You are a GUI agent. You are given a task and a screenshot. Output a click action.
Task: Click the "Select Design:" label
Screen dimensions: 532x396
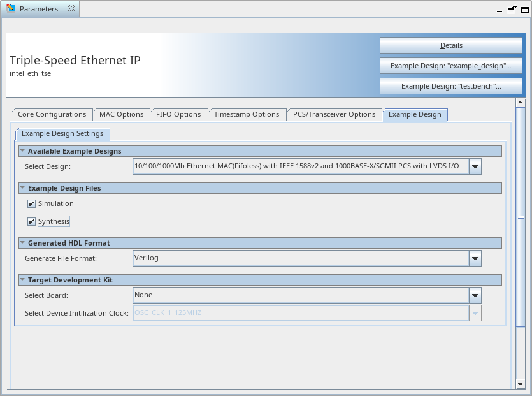[x=48, y=166]
